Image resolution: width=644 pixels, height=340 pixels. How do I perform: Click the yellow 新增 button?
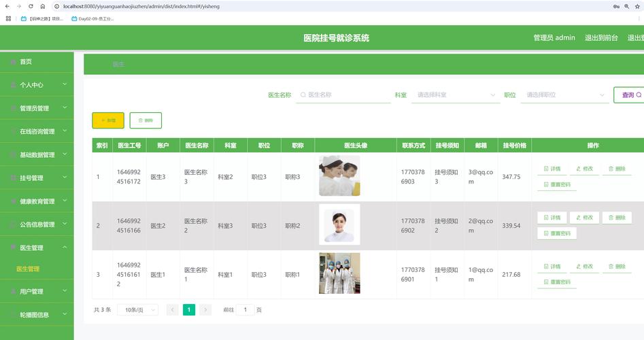click(108, 120)
